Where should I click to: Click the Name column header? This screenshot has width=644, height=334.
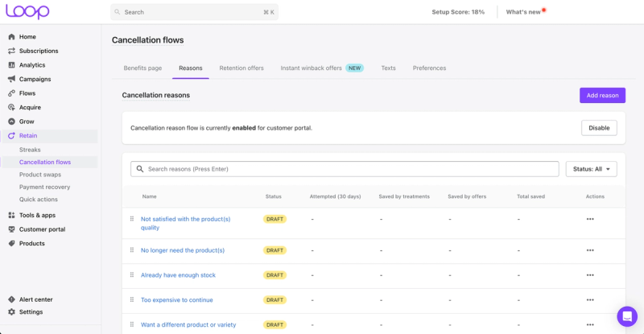149,196
